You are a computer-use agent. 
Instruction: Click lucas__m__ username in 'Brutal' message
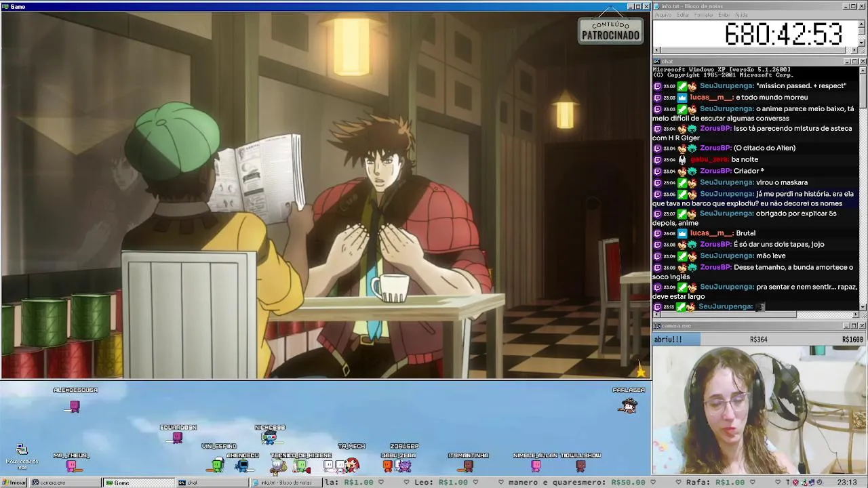pos(711,233)
